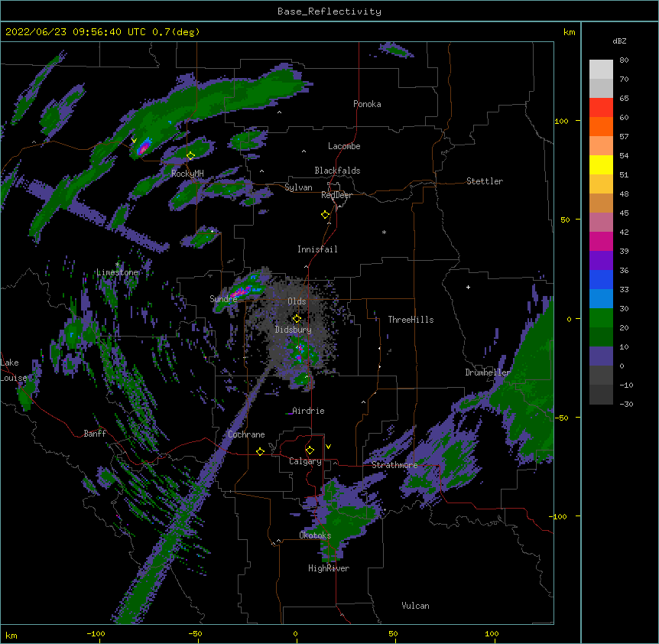Select the 100 tick label on vertical axis

point(561,121)
